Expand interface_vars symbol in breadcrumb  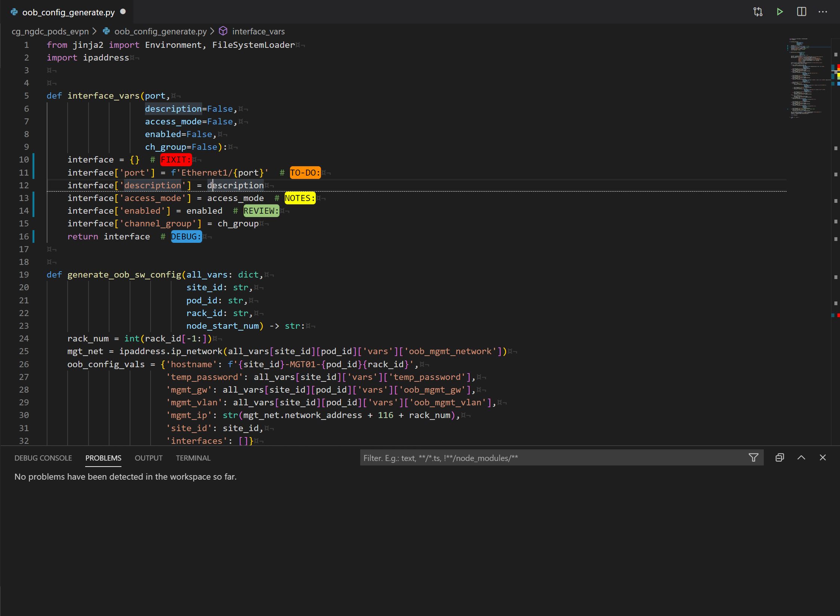[258, 31]
